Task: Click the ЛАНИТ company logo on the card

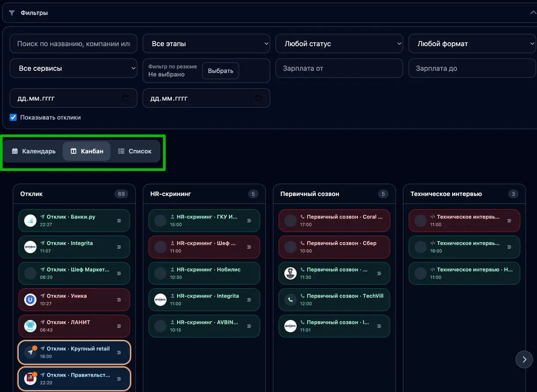Action: [30, 326]
